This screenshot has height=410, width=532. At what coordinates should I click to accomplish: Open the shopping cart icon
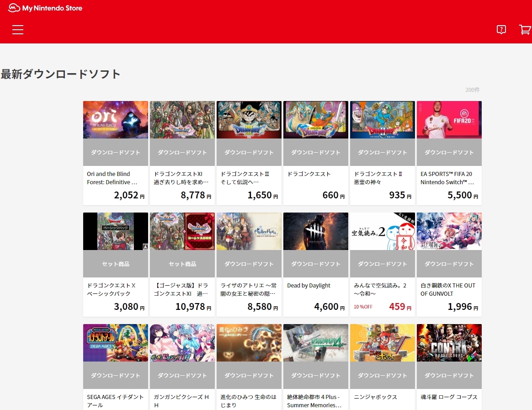[525, 30]
